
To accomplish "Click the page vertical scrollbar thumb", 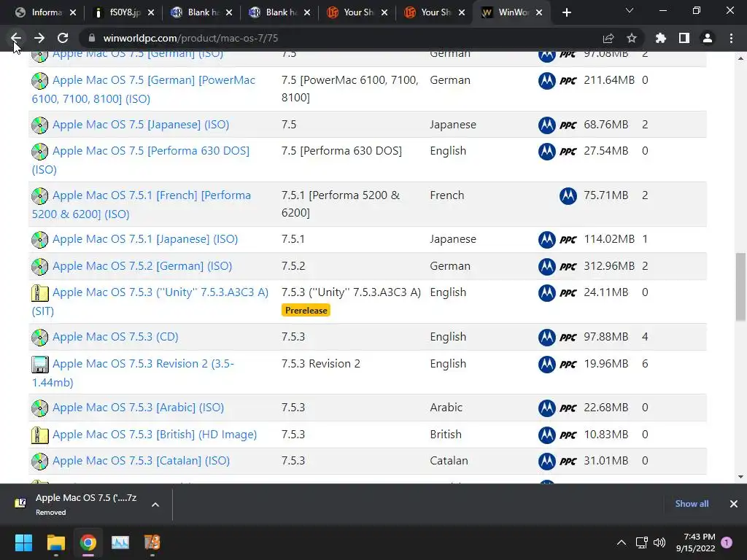I will [x=740, y=287].
